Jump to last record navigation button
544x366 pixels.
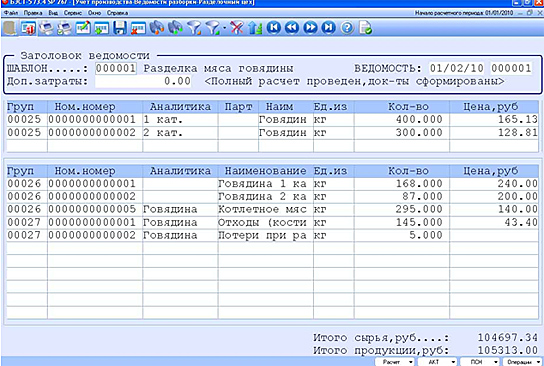point(329,28)
